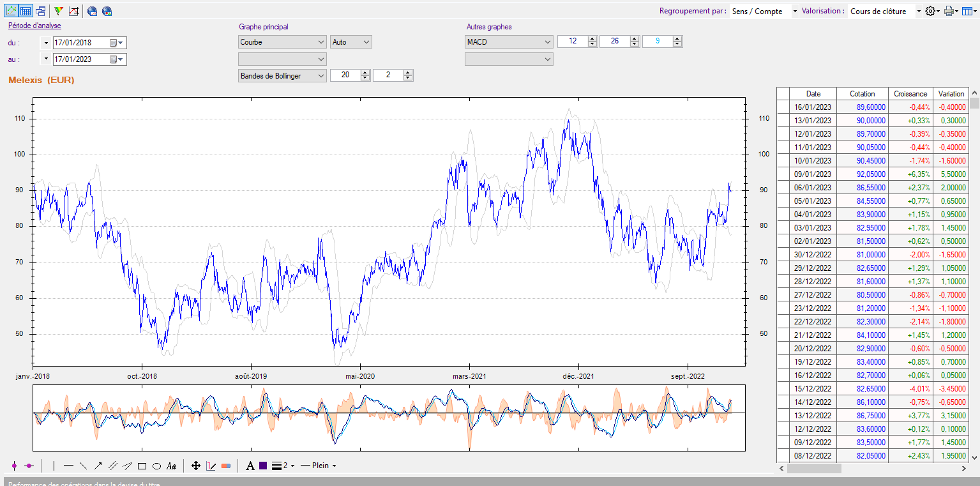The height and width of the screenshot is (486, 980).
Task: Select the ellipse drawing tool
Action: coord(156,466)
